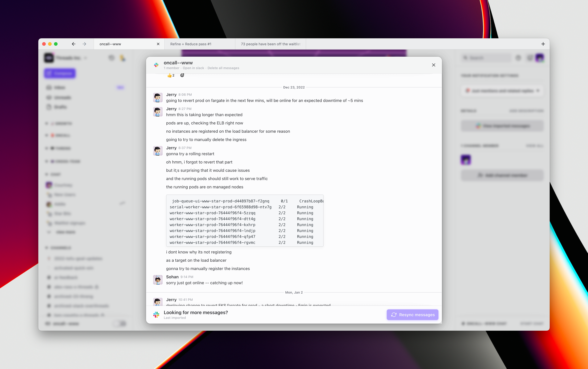Click the channel member avatar in right panel
Image resolution: width=588 pixels, height=369 pixels.
pos(466,160)
